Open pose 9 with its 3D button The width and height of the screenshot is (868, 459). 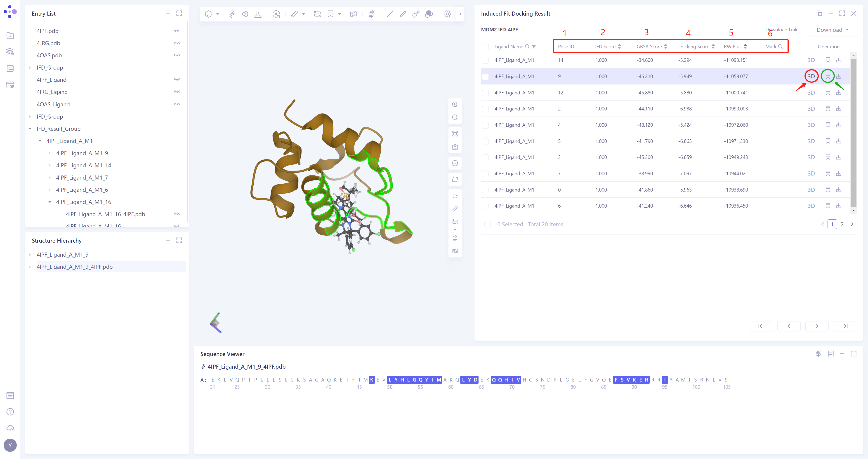coord(811,76)
